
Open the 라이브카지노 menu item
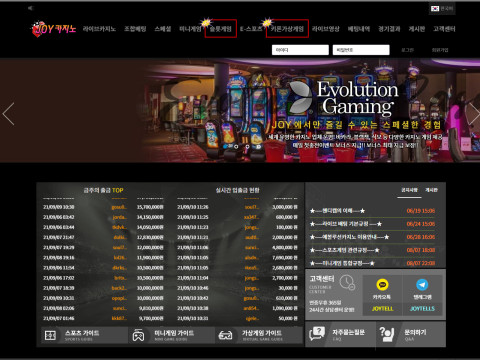99,29
